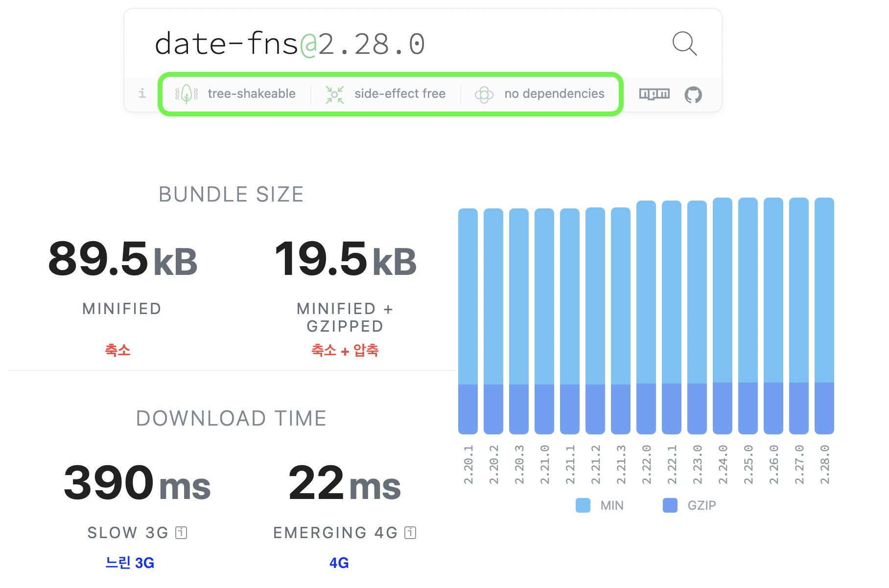The width and height of the screenshot is (889, 588).
Task: Select the bar for version 2.20.3
Action: click(519, 321)
